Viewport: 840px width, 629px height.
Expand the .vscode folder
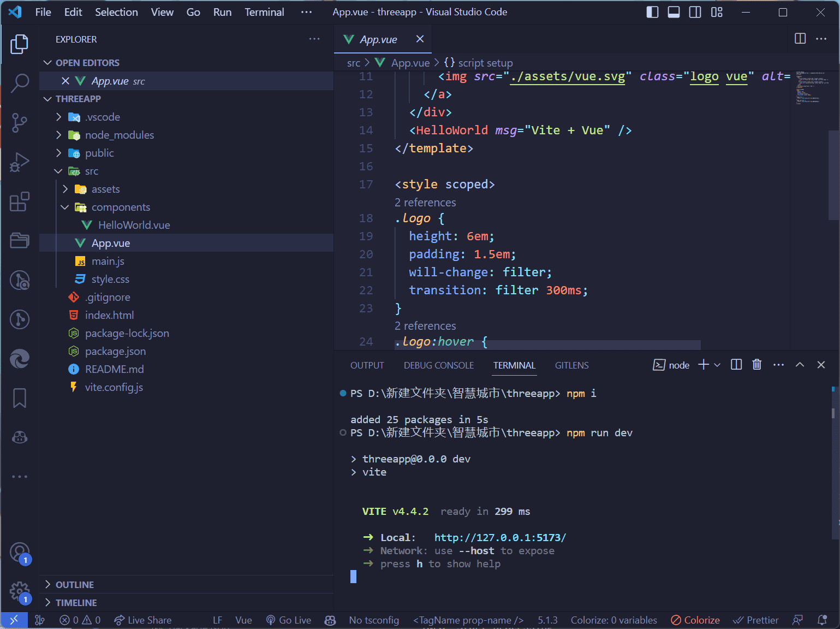[58, 117]
